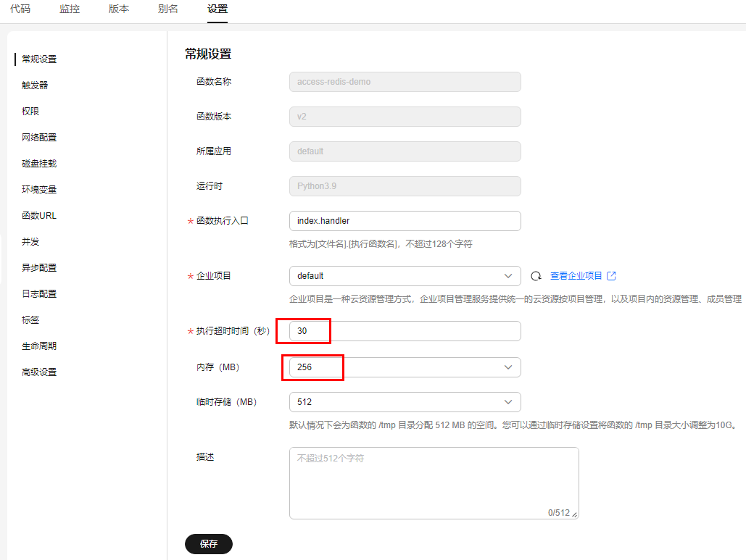The height and width of the screenshot is (560, 746).
Task: Open the 内存 (MB) dropdown
Action: pyautogui.click(x=405, y=367)
